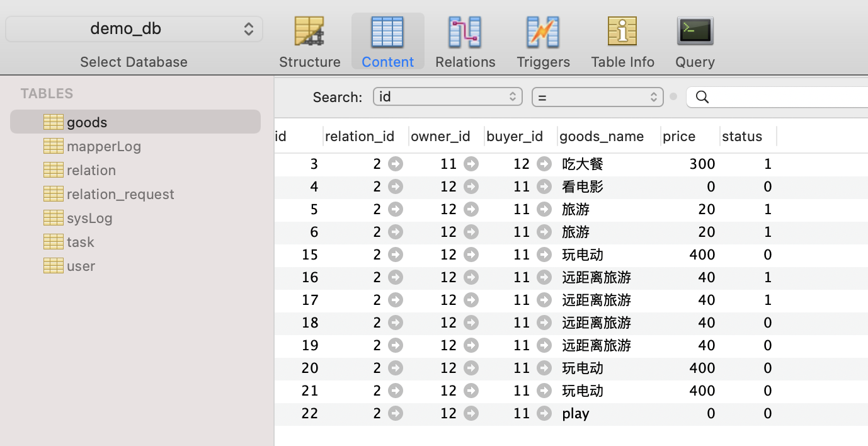The height and width of the screenshot is (446, 868).
Task: Select the id cell 15
Action: coord(310,255)
